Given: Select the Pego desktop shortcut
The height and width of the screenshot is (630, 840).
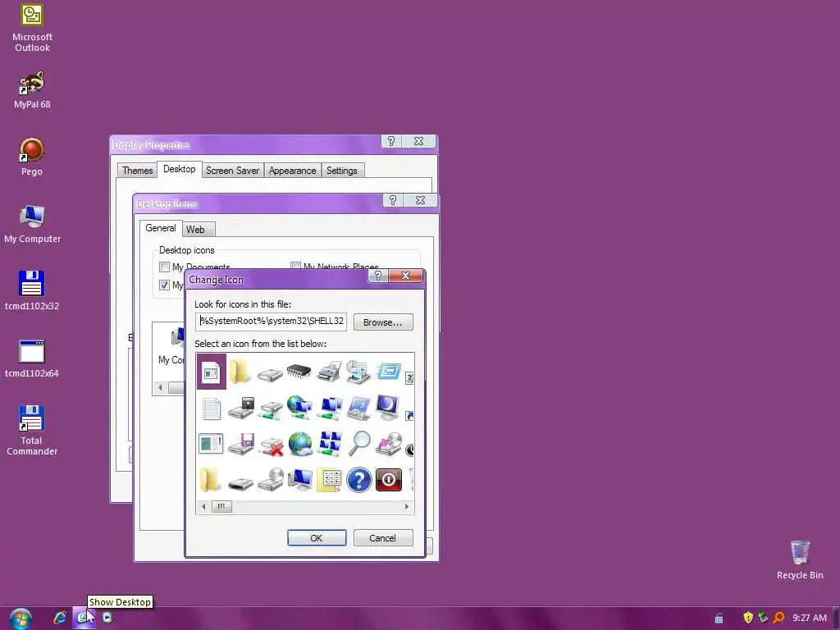Looking at the screenshot, I should (32, 157).
